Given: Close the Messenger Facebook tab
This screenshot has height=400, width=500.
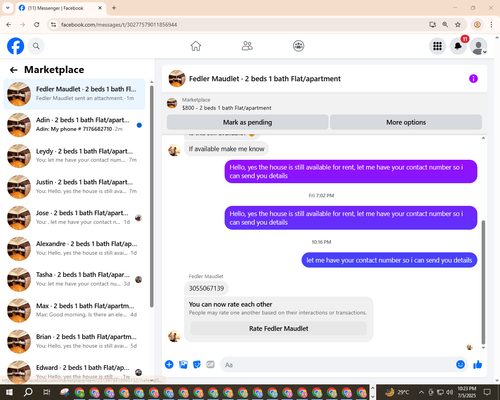Looking at the screenshot, I should tap(100, 8).
